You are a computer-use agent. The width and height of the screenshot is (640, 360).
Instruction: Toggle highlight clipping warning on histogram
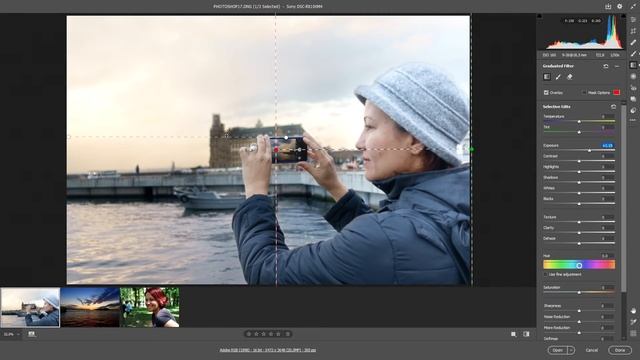coord(623,16)
